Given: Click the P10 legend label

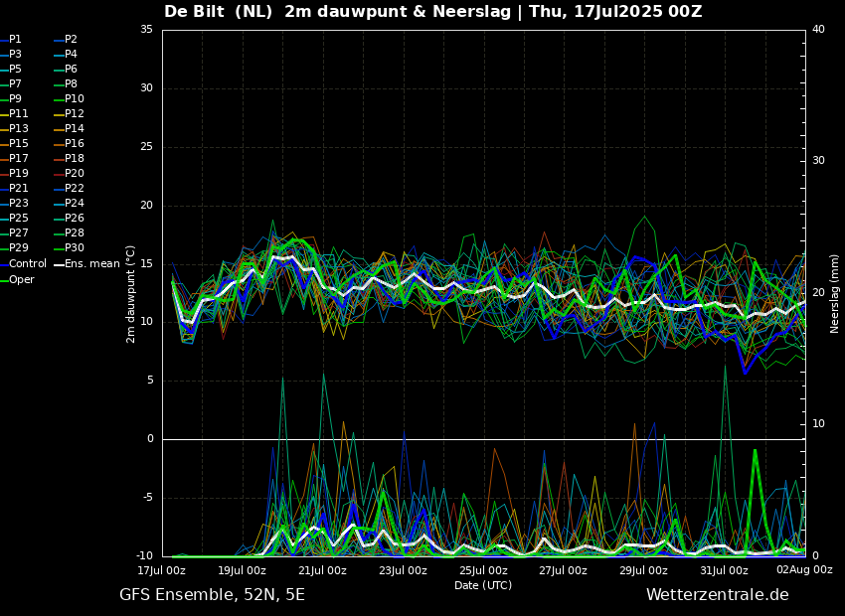Looking at the screenshot, I should coord(75,98).
